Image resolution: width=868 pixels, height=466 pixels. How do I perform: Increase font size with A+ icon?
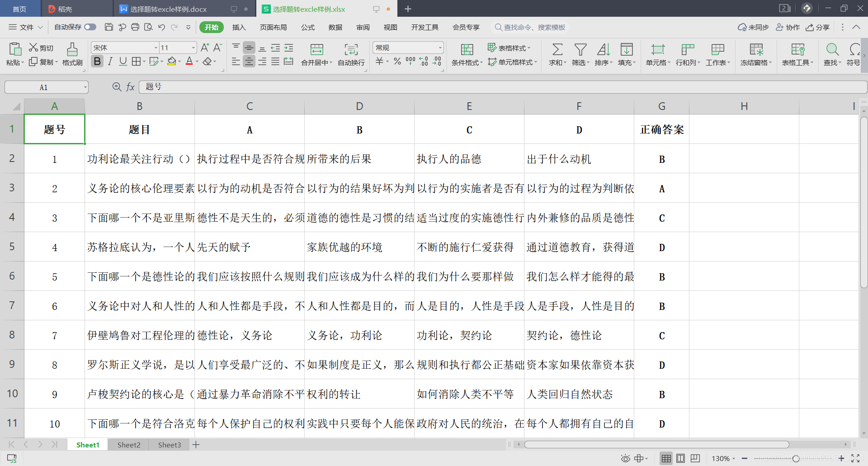205,48
